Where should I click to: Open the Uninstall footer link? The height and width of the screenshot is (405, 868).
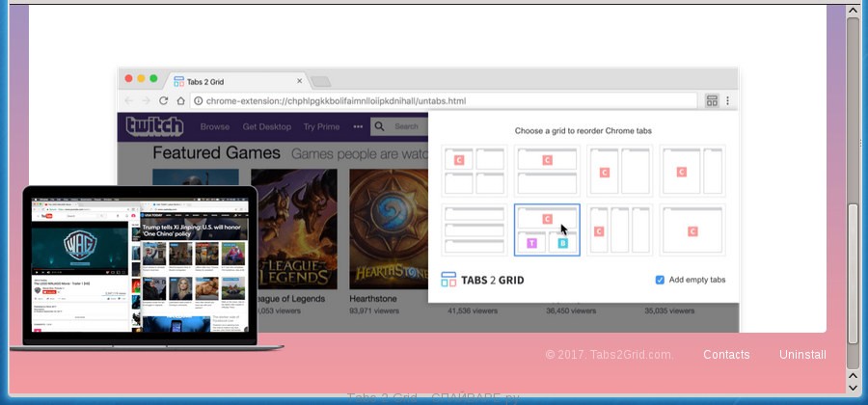[802, 355]
